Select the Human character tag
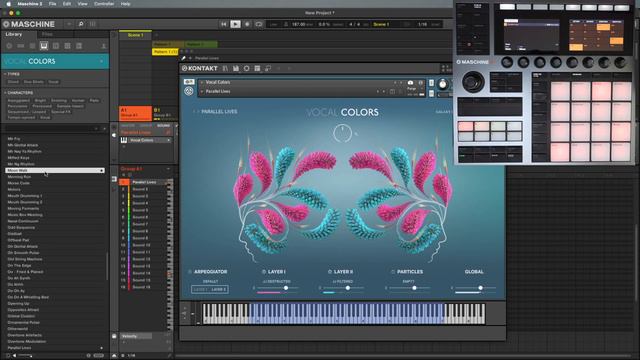This screenshot has height=360, width=640. point(78,100)
